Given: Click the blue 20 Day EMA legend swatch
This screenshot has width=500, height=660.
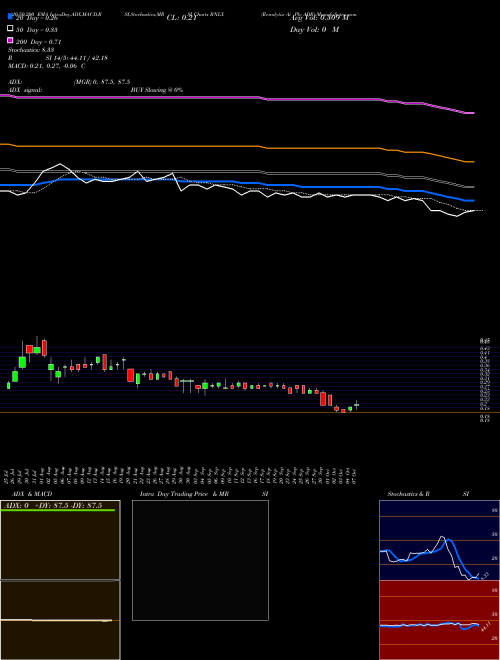Looking at the screenshot, I should (10, 17).
